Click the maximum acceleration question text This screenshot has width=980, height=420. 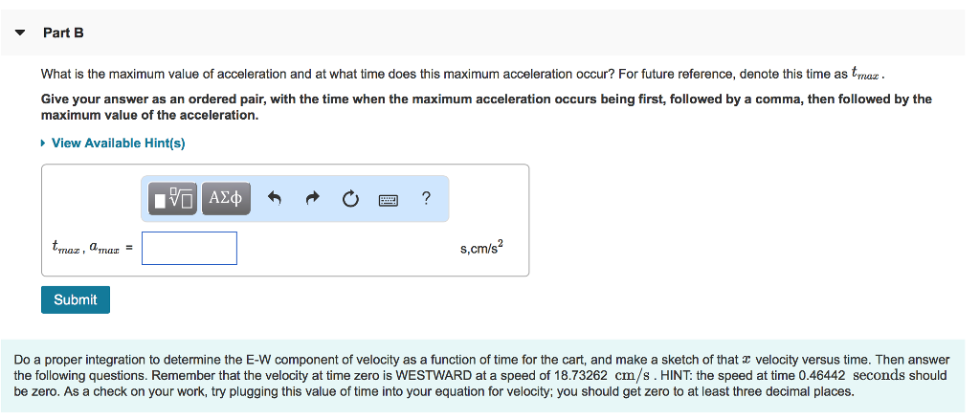(x=462, y=74)
